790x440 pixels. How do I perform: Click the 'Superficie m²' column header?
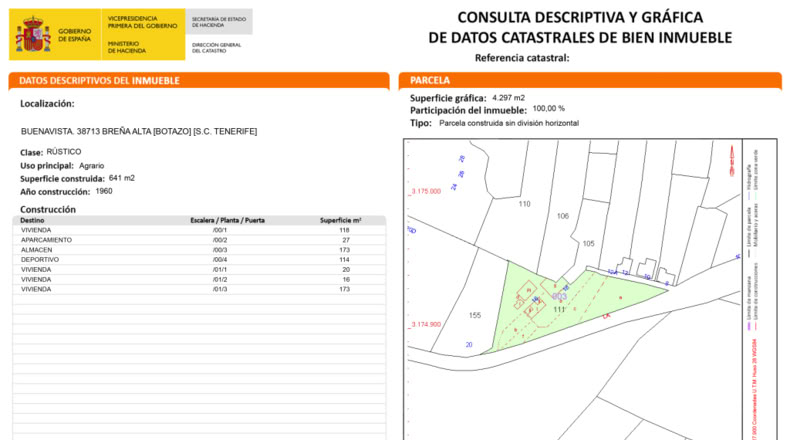341,220
